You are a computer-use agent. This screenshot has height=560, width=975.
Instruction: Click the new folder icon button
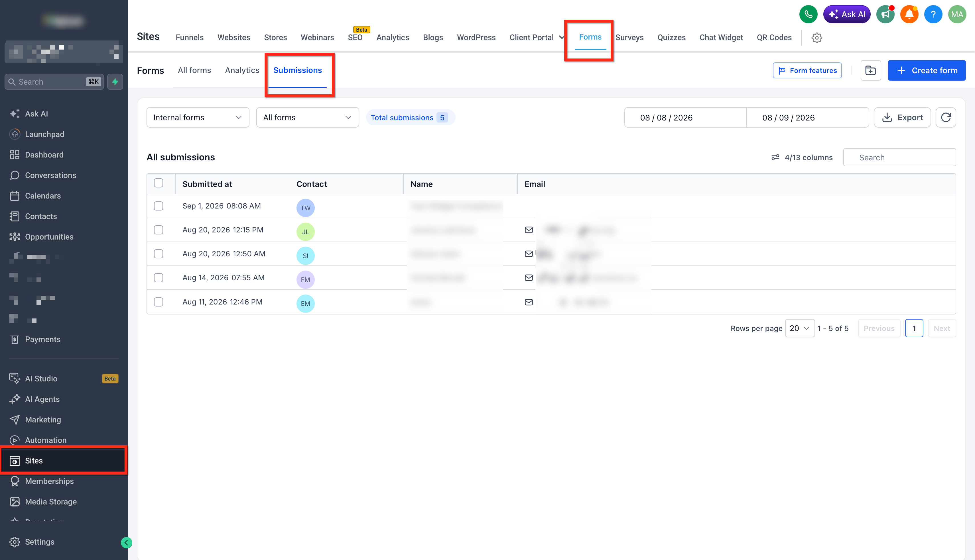point(871,70)
